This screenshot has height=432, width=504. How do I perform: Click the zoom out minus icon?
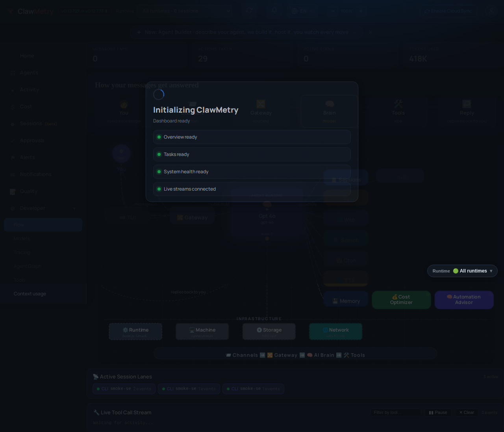333,11
